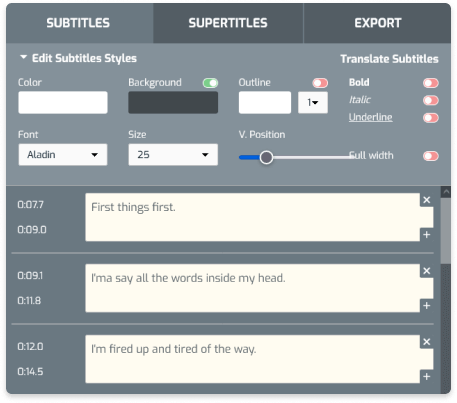
Task: Enable the Outline toggle
Action: 320,83
